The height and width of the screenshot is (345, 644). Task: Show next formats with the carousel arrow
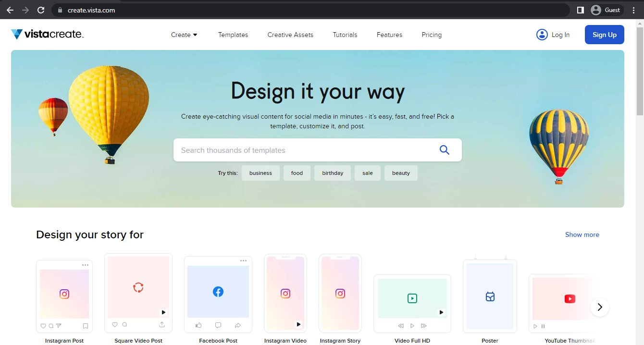coord(600,307)
